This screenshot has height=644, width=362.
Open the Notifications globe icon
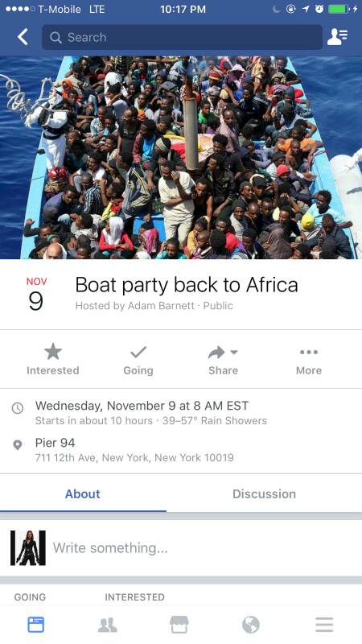point(251,625)
